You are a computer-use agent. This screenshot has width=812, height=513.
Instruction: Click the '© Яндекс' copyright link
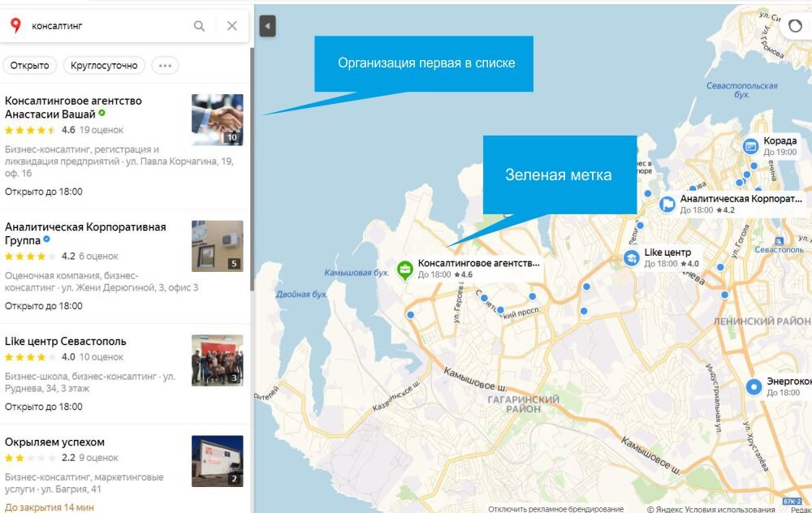[670, 510]
